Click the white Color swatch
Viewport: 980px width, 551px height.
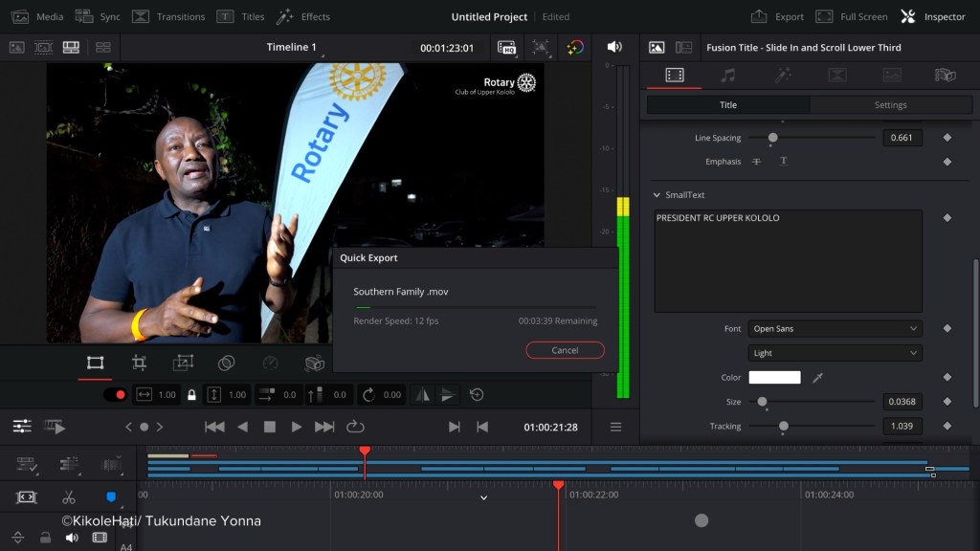[774, 378]
